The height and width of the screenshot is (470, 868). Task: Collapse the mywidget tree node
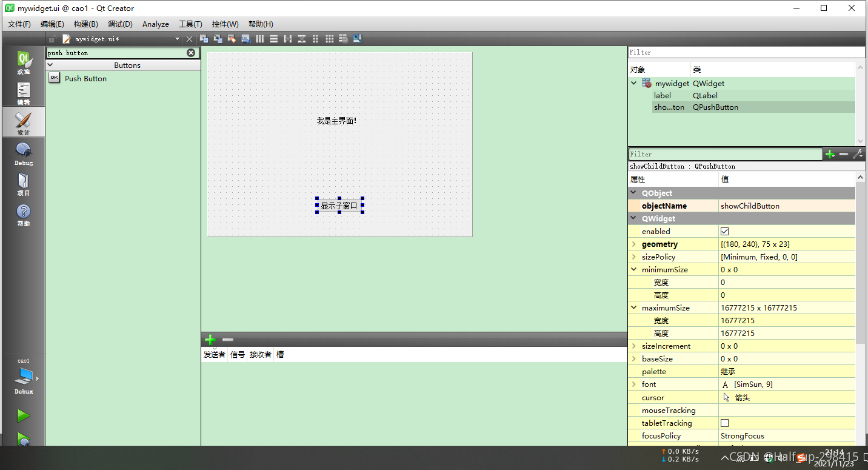click(634, 84)
